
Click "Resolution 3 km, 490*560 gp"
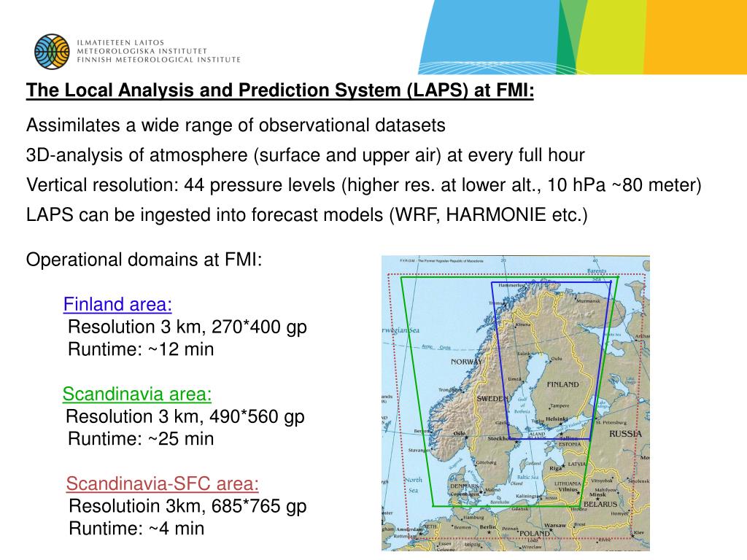(x=185, y=416)
